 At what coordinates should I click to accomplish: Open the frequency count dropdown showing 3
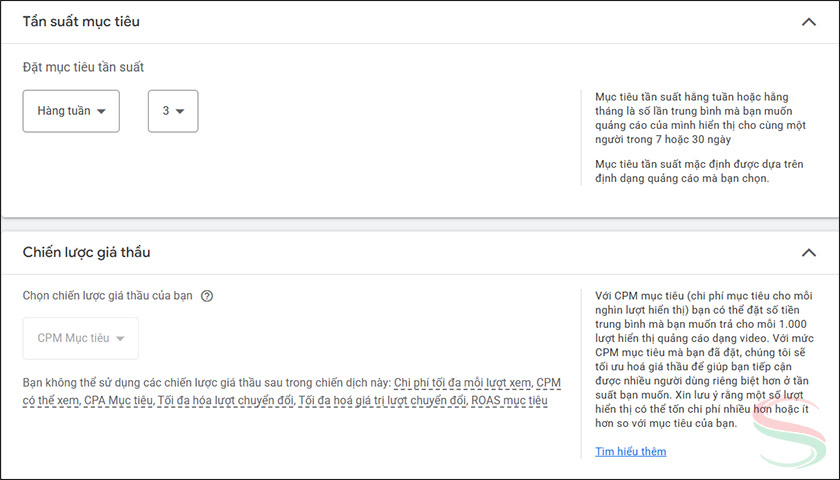(x=172, y=111)
